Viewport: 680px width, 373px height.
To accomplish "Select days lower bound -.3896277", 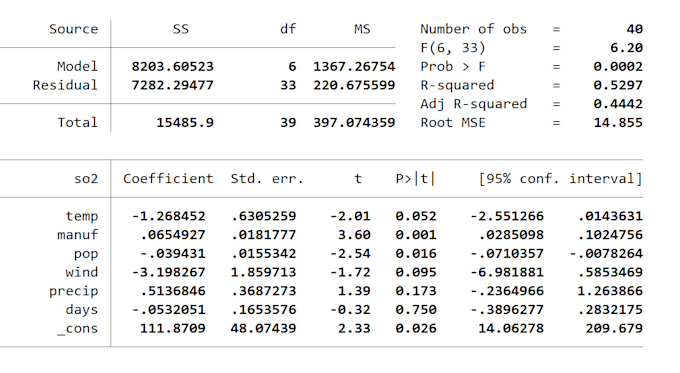I will click(x=507, y=310).
